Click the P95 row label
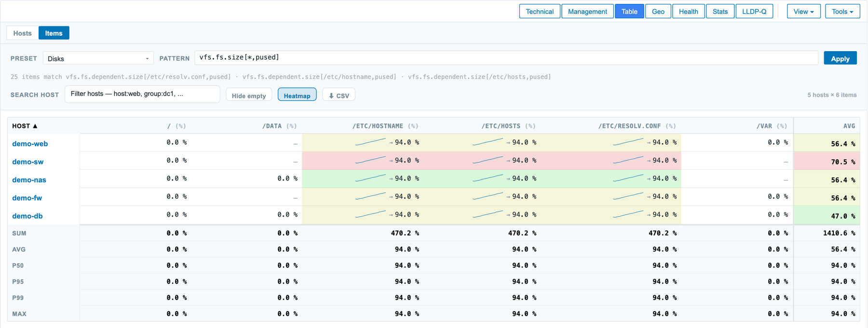Screen dimensions: 868x328 click(x=18, y=282)
